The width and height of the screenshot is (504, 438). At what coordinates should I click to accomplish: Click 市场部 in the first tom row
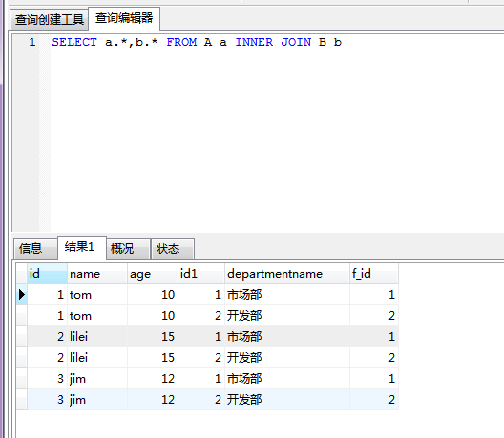click(287, 295)
